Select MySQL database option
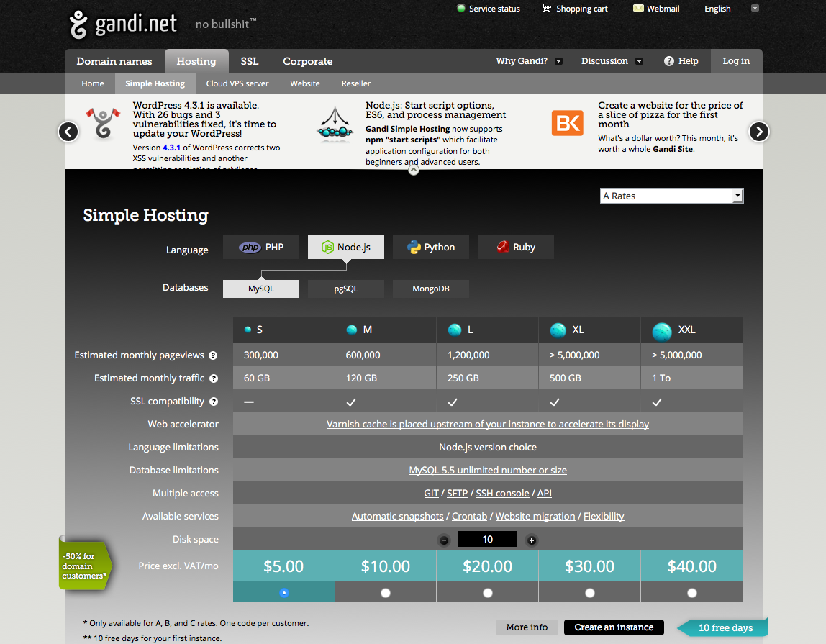Image resolution: width=826 pixels, height=644 pixels. pos(261,289)
